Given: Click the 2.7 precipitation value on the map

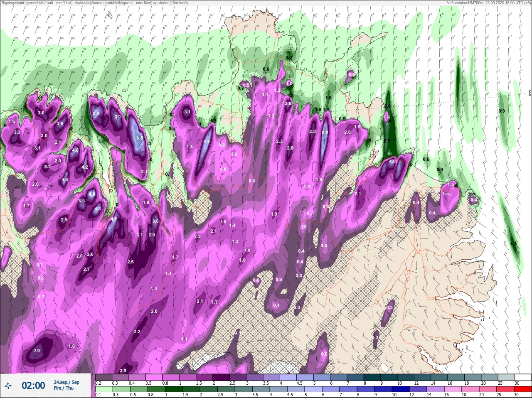Looking at the screenshot, I should click(x=86, y=270).
